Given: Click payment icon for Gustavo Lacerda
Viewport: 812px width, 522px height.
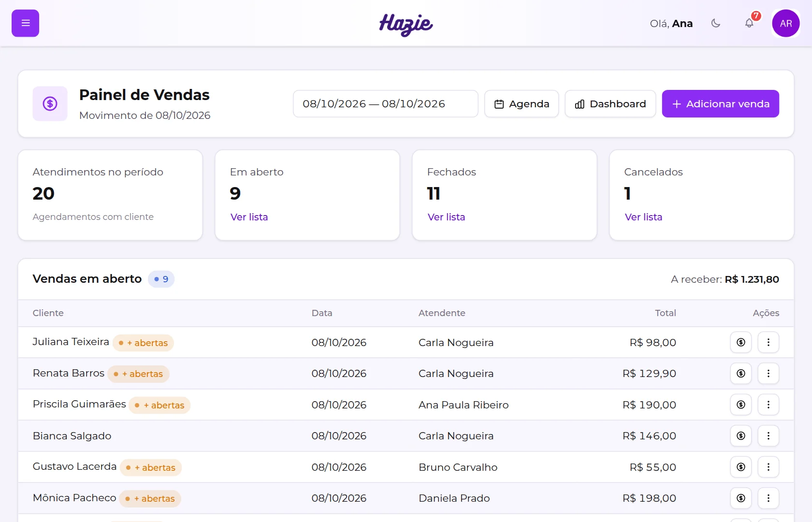Looking at the screenshot, I should (741, 467).
